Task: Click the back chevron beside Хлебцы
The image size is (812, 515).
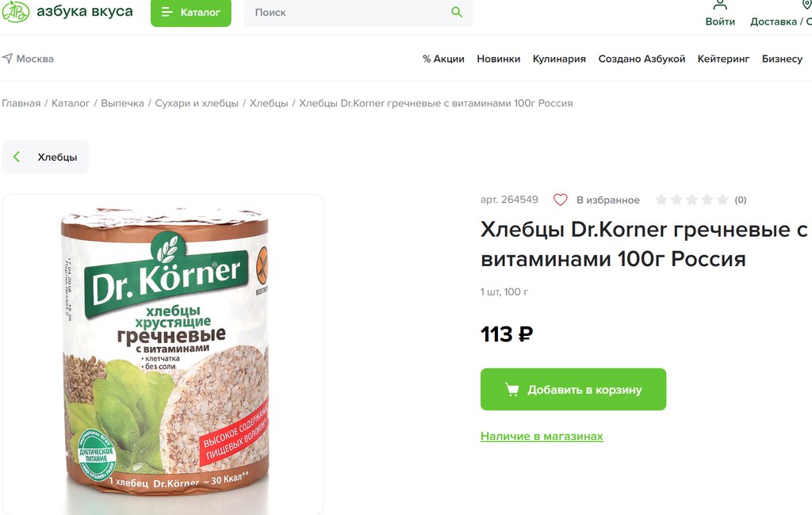Action: tap(17, 157)
